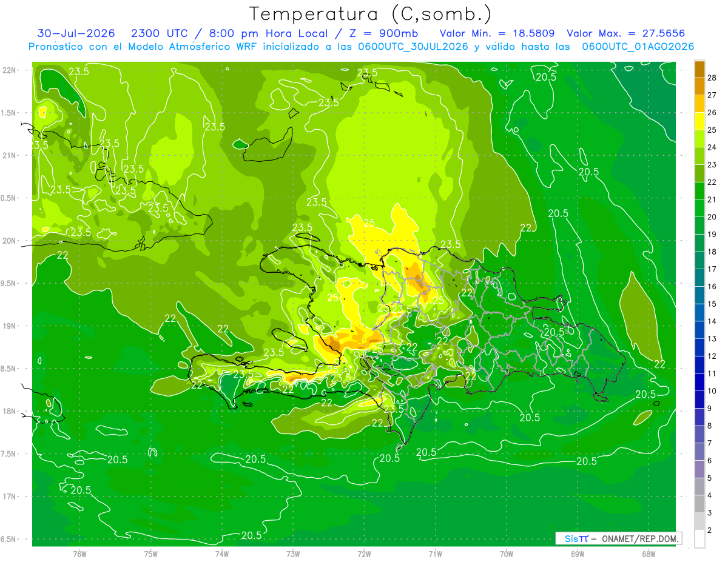The image size is (728, 562).
Task: Click the color scale value 18
Action: click(712, 252)
